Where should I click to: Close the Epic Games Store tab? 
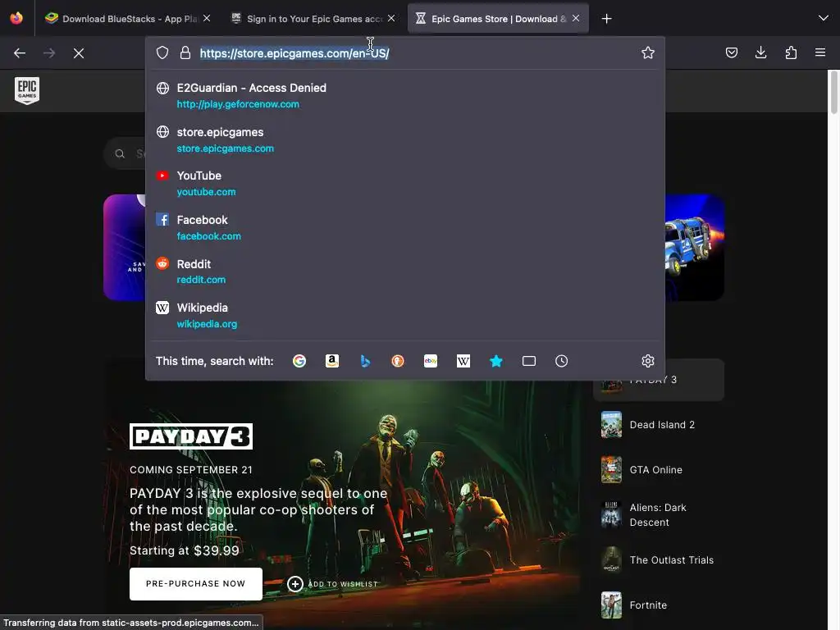[x=576, y=18]
